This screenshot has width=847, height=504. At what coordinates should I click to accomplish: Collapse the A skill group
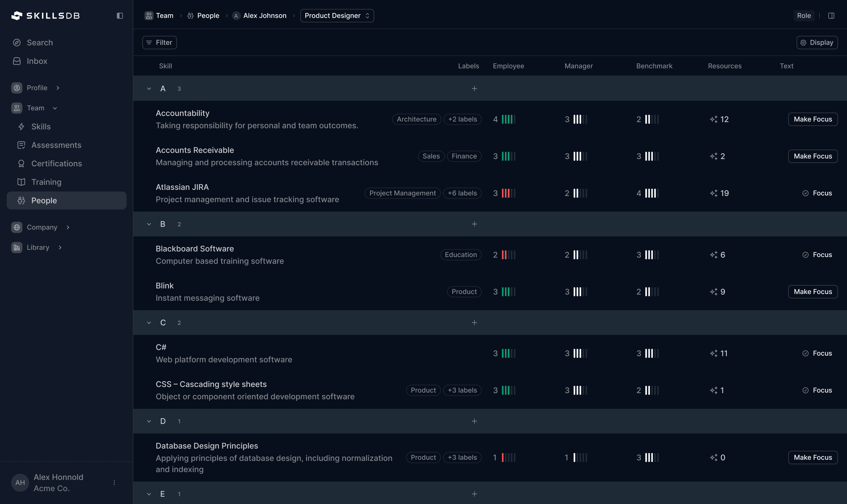pyautogui.click(x=149, y=88)
